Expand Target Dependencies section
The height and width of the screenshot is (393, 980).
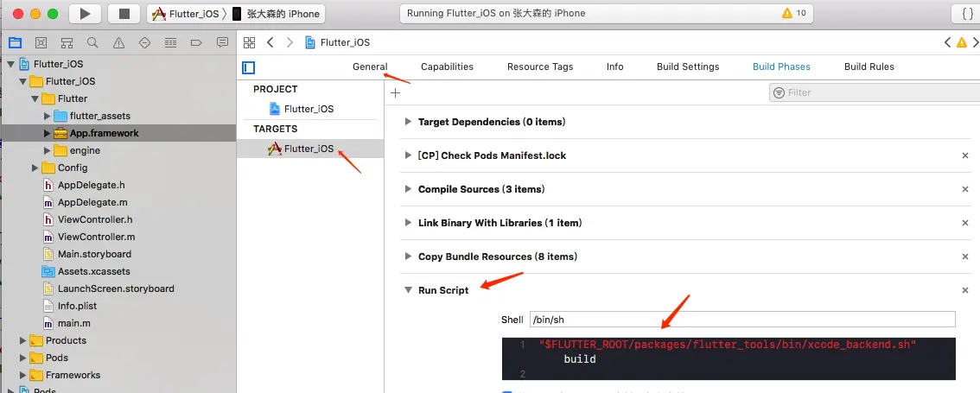408,122
